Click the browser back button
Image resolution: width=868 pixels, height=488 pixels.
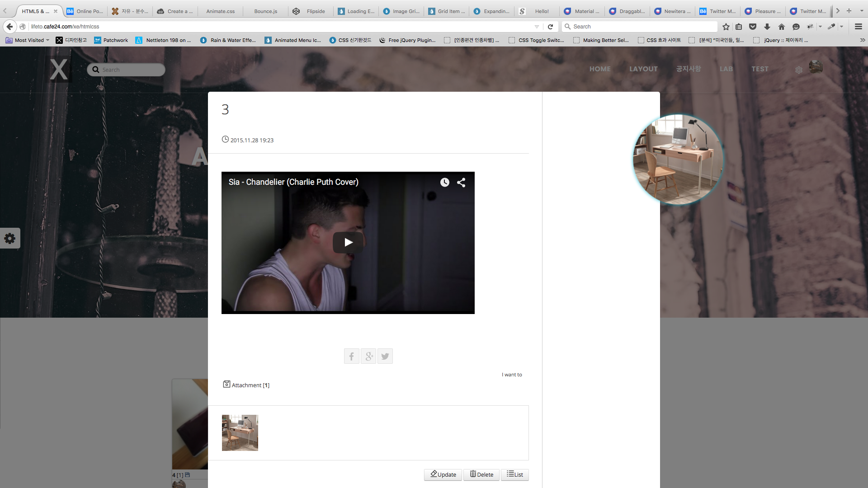click(x=9, y=27)
